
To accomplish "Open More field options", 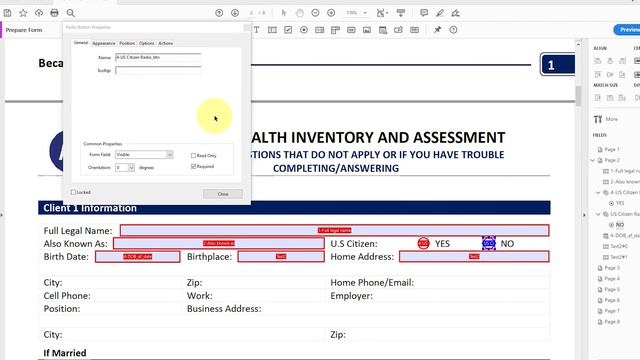I will [x=606, y=119].
